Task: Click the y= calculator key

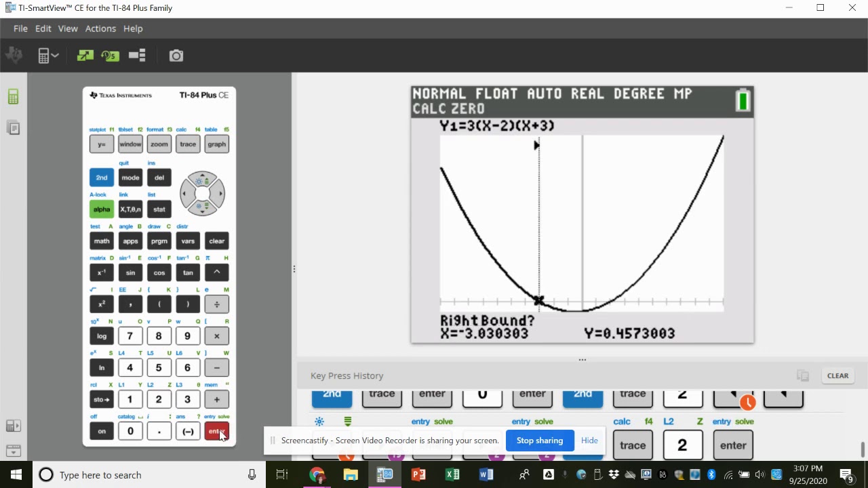Action: 102,144
